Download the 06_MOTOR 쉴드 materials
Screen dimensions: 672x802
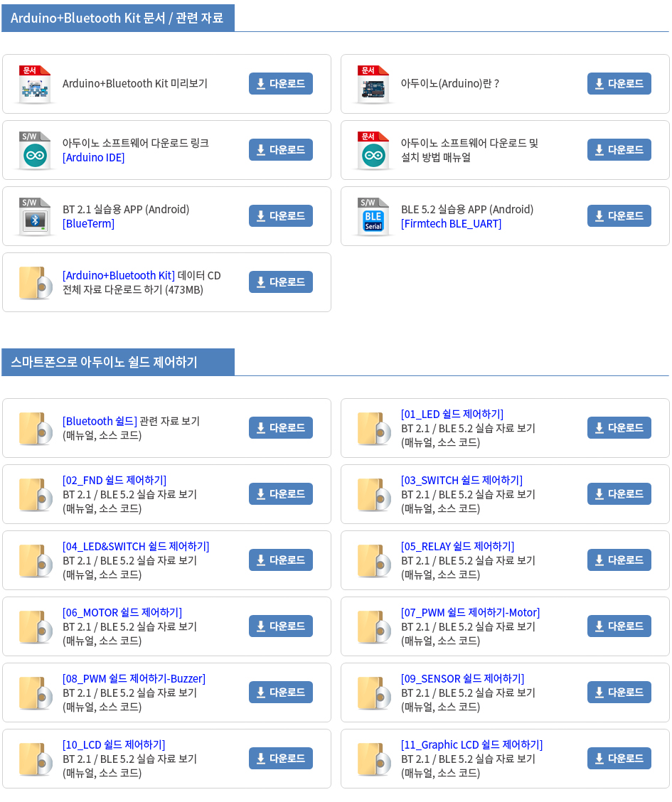click(281, 626)
